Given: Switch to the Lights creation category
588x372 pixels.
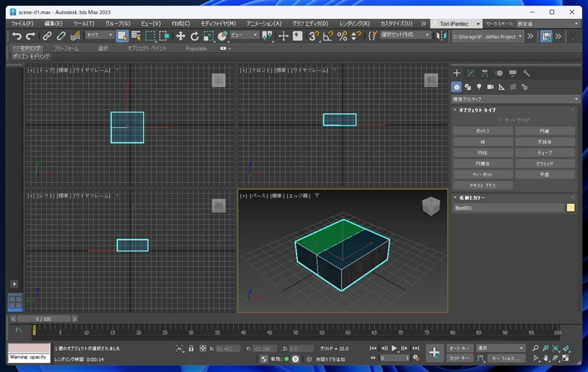Looking at the screenshot, I should pyautogui.click(x=479, y=87).
